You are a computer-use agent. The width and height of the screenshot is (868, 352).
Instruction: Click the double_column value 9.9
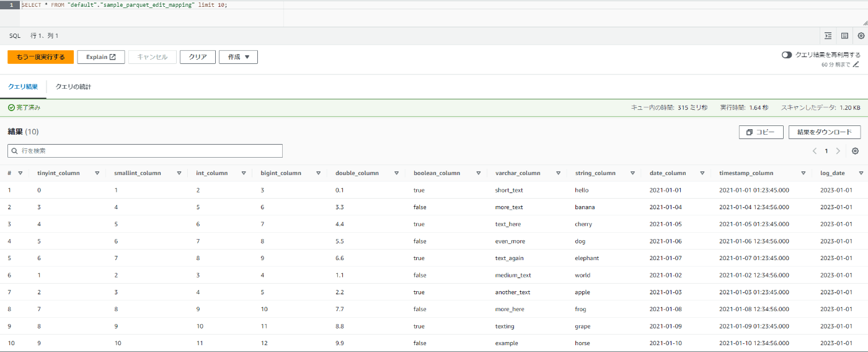click(340, 343)
